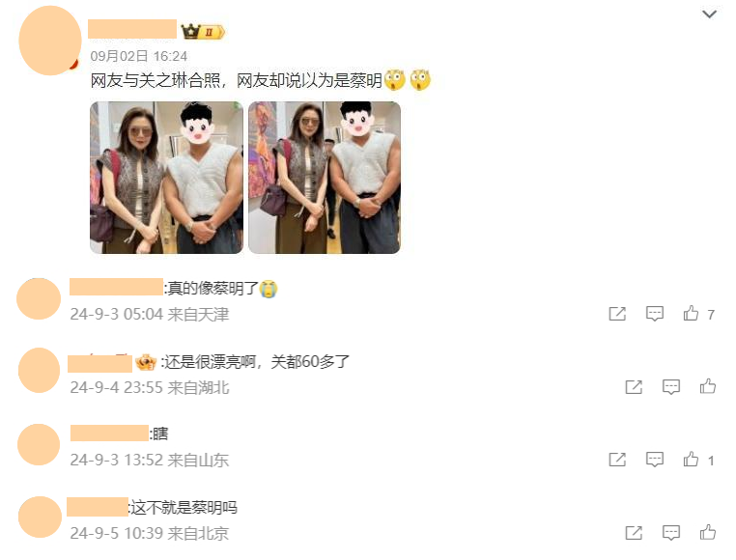Open the second photo thumbnail in the post
The image size is (736, 560).
(x=325, y=178)
